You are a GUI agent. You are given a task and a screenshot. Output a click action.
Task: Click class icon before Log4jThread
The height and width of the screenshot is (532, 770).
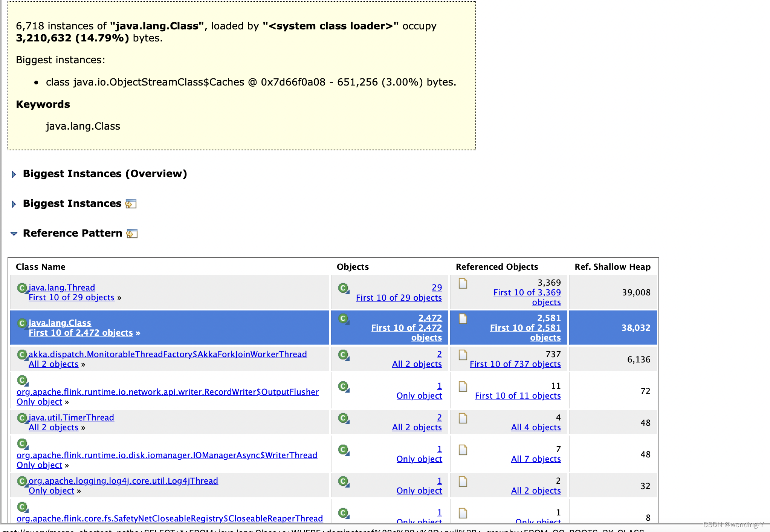coord(22,481)
